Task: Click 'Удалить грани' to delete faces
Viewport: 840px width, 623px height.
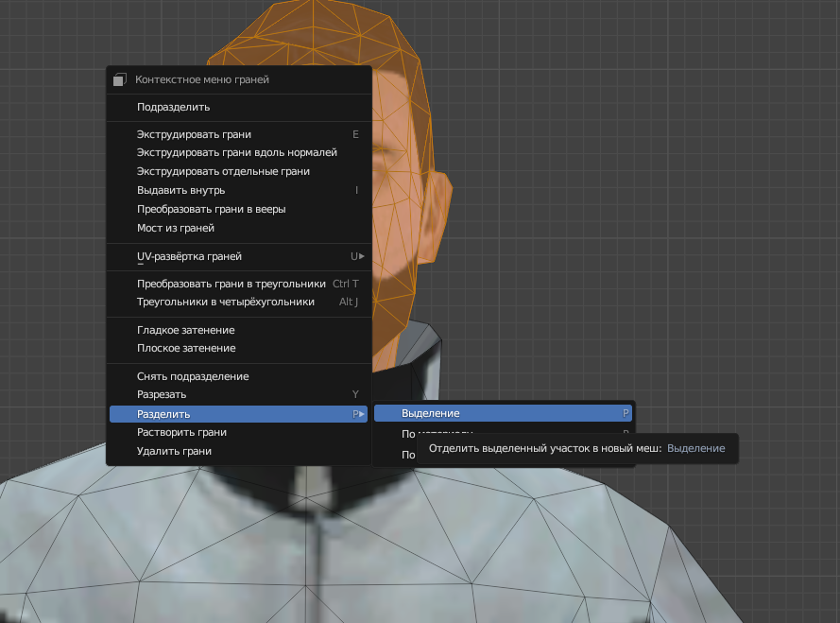Action: coord(174,451)
